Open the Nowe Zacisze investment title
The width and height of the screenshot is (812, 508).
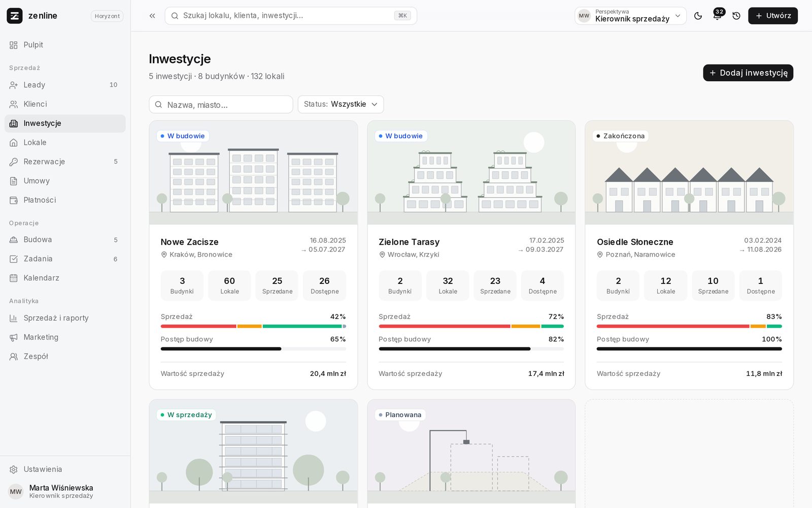(x=189, y=242)
